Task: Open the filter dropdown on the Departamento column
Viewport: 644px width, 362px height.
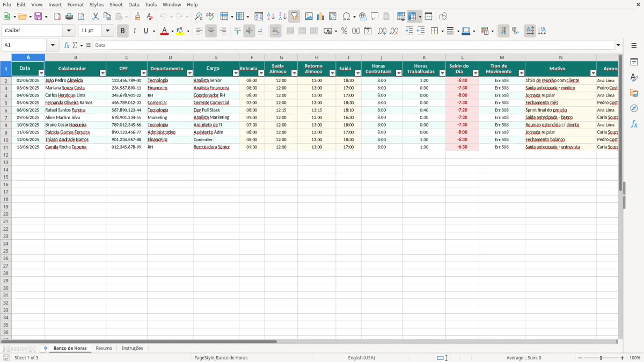Action: (x=189, y=73)
